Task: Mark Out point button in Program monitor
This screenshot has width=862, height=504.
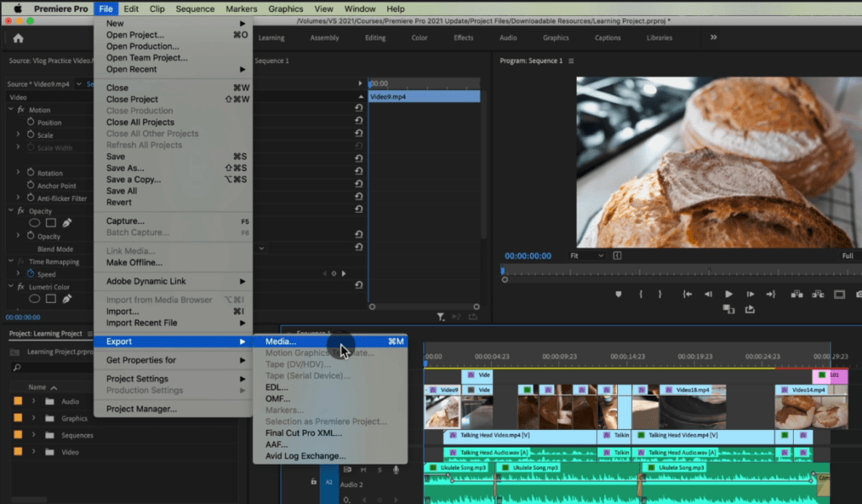Action: (x=660, y=294)
